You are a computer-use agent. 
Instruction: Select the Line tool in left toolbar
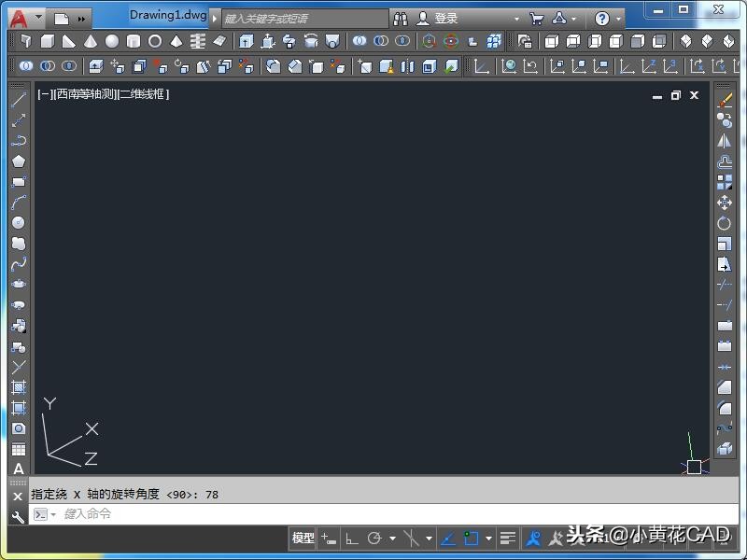click(x=19, y=100)
